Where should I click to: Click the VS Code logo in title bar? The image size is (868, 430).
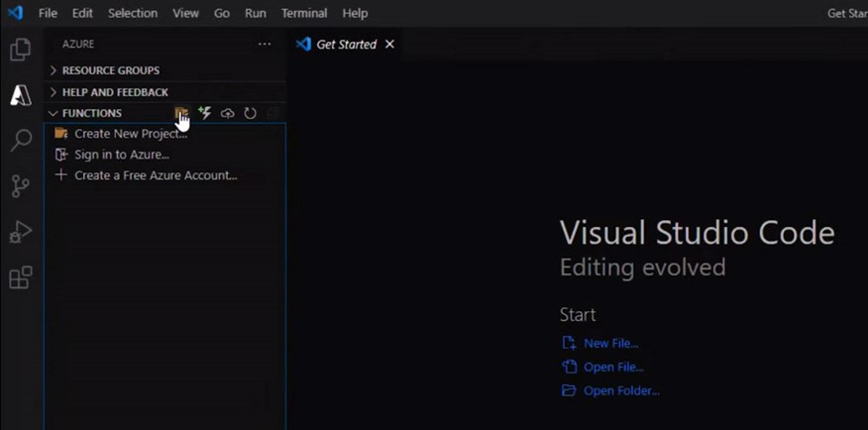(16, 12)
